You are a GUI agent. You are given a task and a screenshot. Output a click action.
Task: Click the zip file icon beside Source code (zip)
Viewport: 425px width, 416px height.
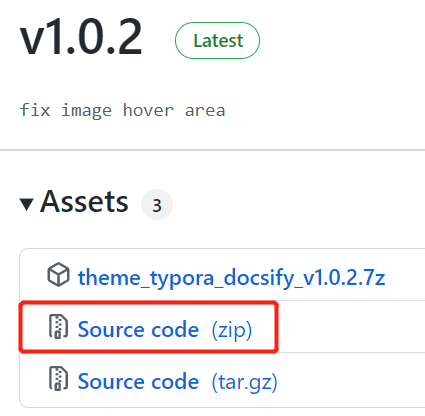[59, 326]
